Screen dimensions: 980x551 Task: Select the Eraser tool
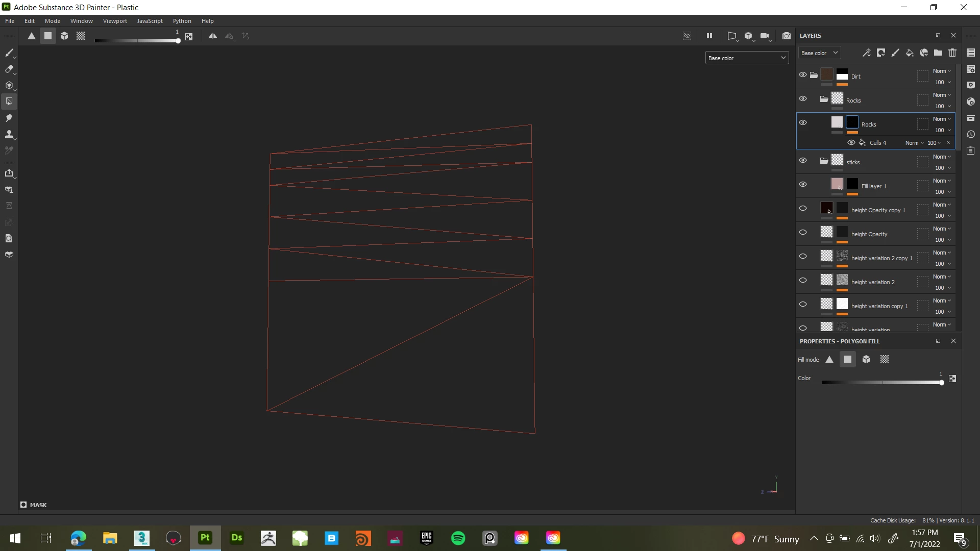click(x=9, y=69)
